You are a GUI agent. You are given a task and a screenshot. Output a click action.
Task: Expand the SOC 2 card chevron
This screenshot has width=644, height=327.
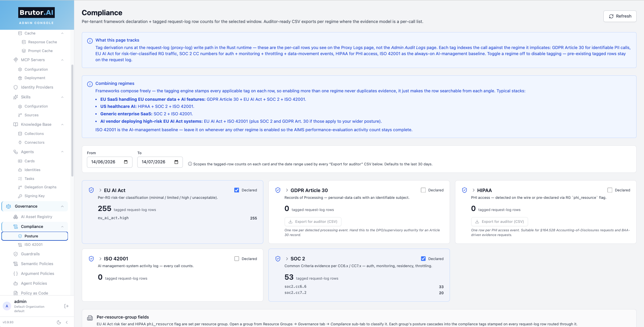click(287, 259)
